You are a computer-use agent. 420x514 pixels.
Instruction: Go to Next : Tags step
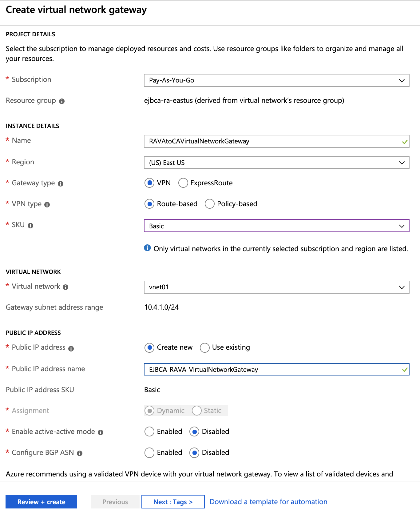173,502
